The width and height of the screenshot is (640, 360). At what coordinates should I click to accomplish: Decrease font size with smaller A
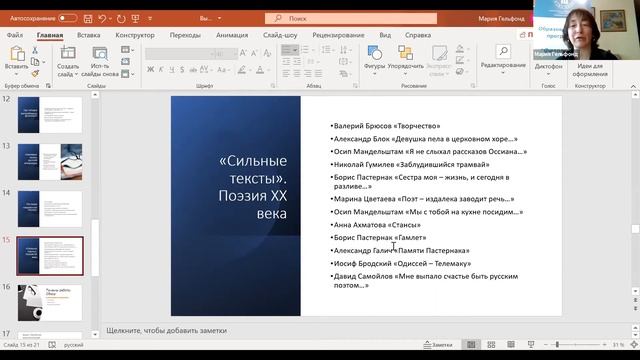(254, 53)
